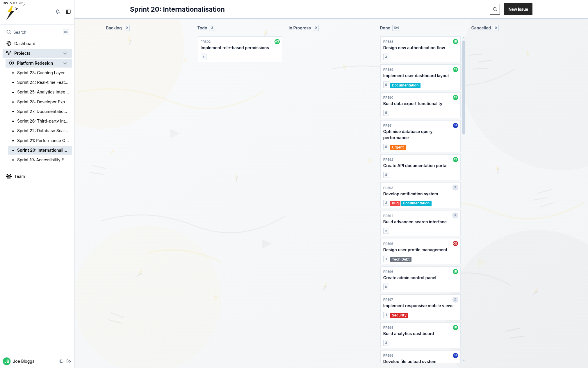Click the Projects network icon in the sidebar
Image resolution: width=588 pixels, height=368 pixels.
tap(8, 53)
